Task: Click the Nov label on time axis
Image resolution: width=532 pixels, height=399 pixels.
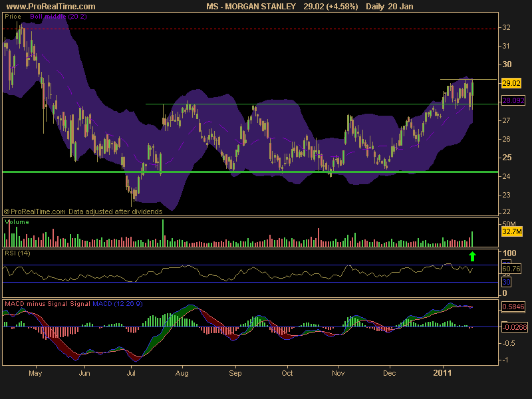Action: coord(338,373)
